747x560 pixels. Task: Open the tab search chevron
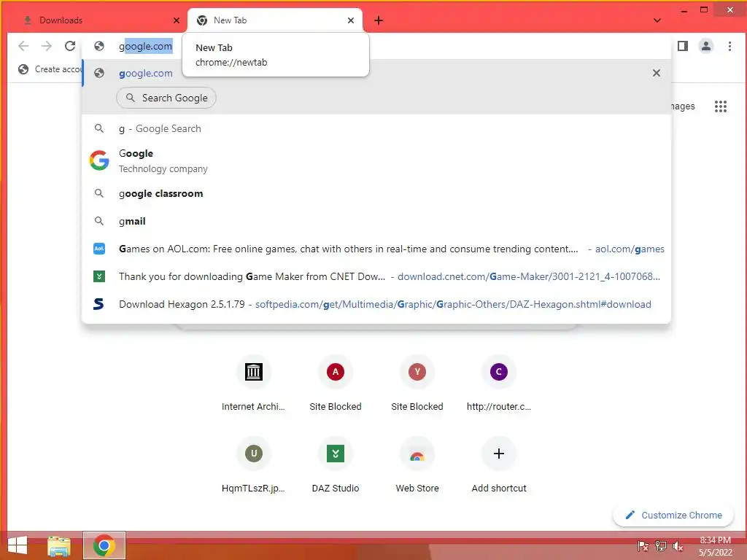(657, 20)
